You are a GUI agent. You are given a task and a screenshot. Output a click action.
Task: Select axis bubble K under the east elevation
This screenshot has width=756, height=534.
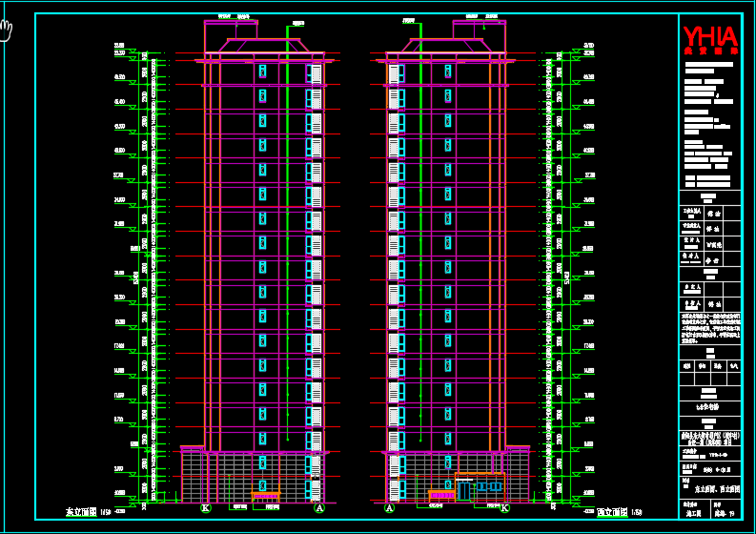tap(205, 509)
